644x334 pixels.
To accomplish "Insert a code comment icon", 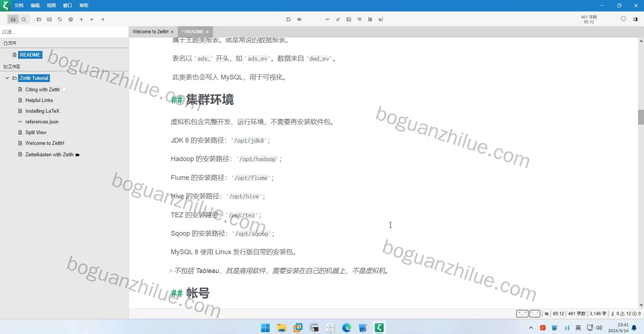I will coord(327,20).
